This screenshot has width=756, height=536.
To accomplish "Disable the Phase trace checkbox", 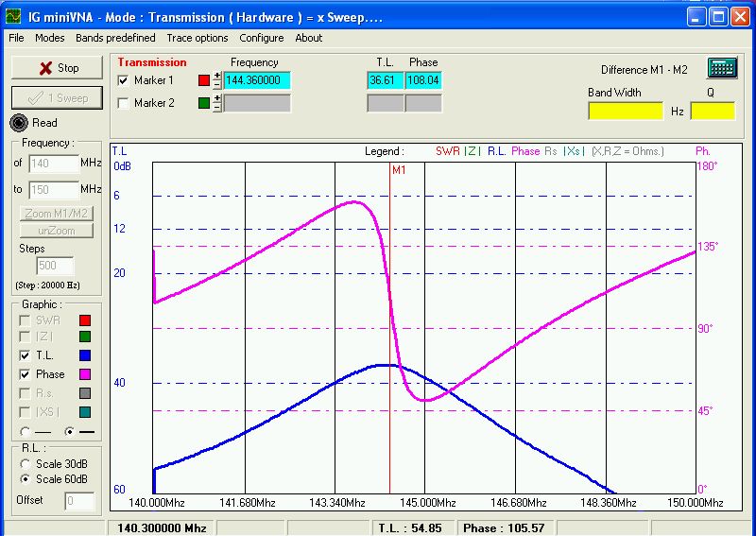I will point(26,374).
